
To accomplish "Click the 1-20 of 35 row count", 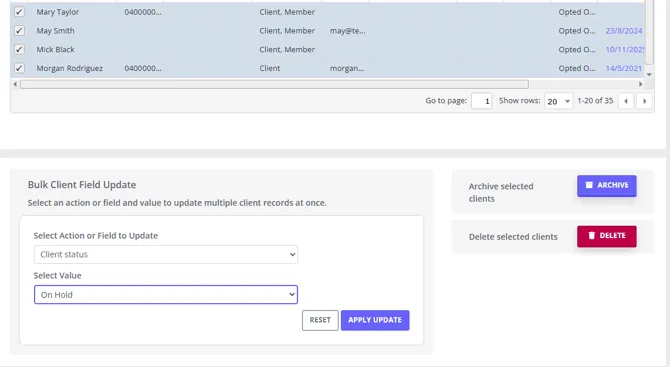I will (x=595, y=101).
